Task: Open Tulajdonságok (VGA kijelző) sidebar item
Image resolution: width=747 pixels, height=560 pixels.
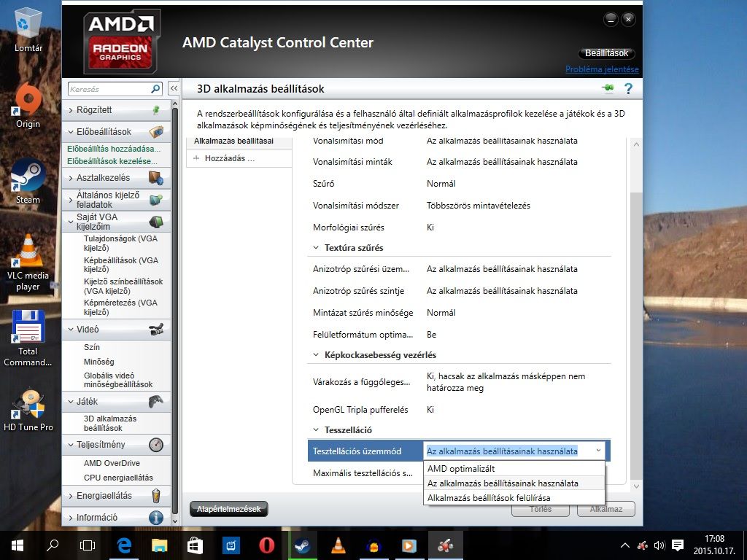Action: coord(120,244)
